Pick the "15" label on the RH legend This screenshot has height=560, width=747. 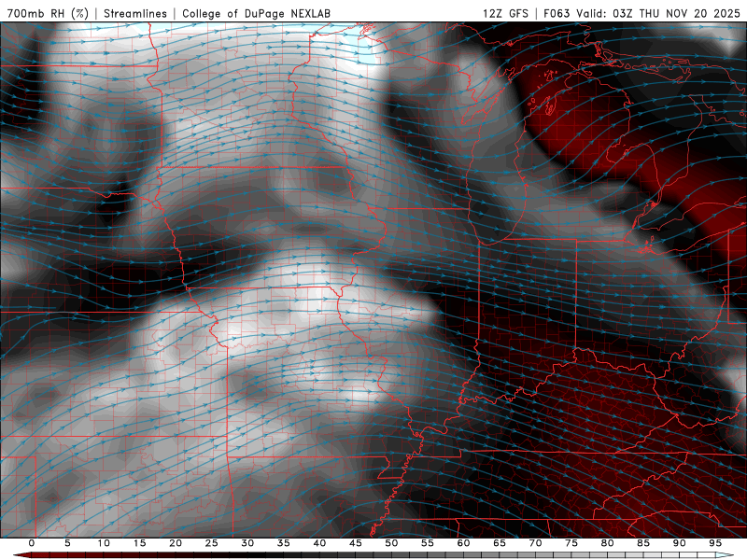(139, 543)
